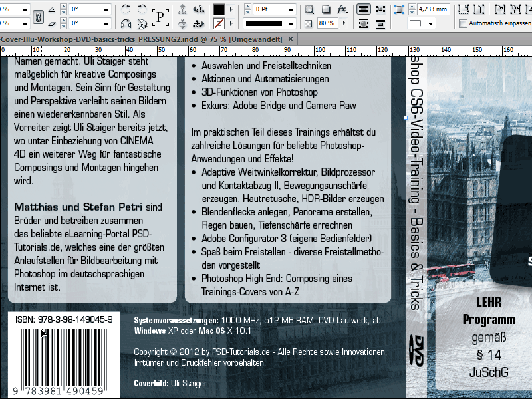Enable jump object text wrap
532x399 pixels.
coord(380,23)
